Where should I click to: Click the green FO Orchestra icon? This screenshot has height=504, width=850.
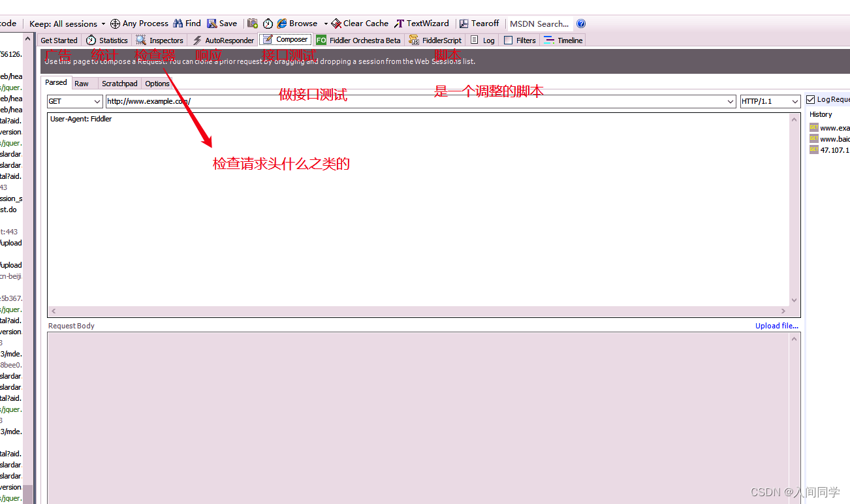tap(321, 40)
